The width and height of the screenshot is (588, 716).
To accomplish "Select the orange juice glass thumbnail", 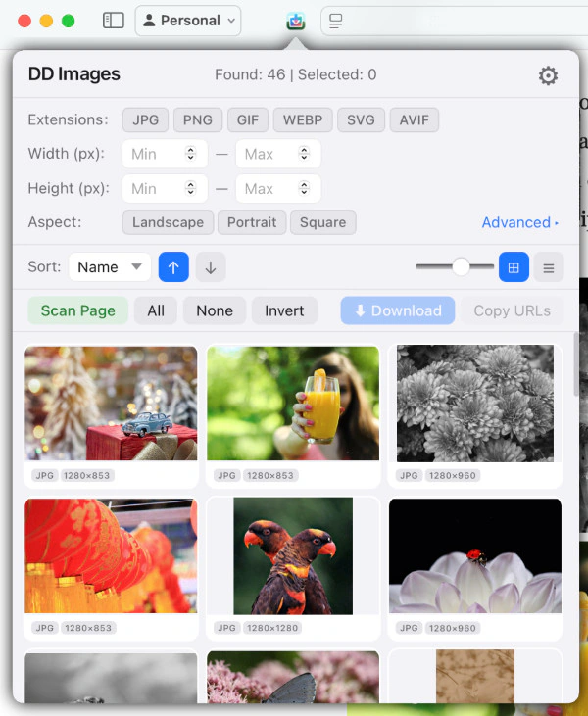I will (293, 404).
